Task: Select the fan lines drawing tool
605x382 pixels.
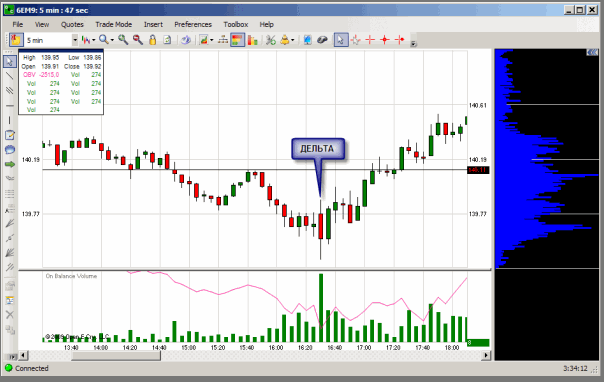Action: click(x=10, y=223)
